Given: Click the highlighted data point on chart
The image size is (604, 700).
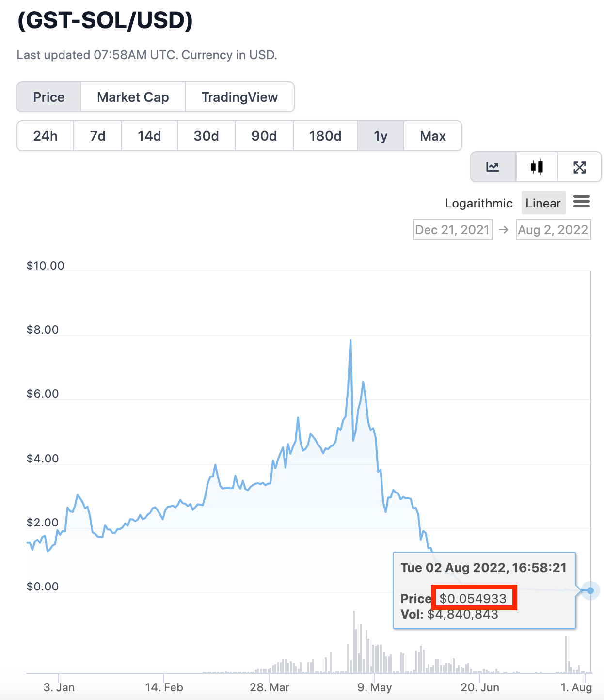Looking at the screenshot, I should [590, 590].
